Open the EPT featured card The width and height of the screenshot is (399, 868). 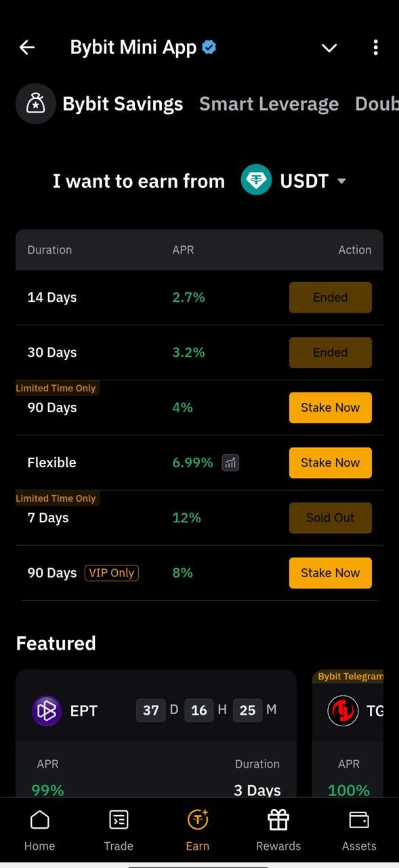click(156, 734)
